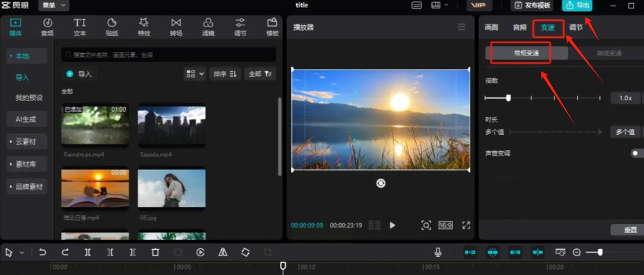Click the mirror flip icon in timeline toolbar
The width and height of the screenshot is (644, 275).
click(x=223, y=253)
